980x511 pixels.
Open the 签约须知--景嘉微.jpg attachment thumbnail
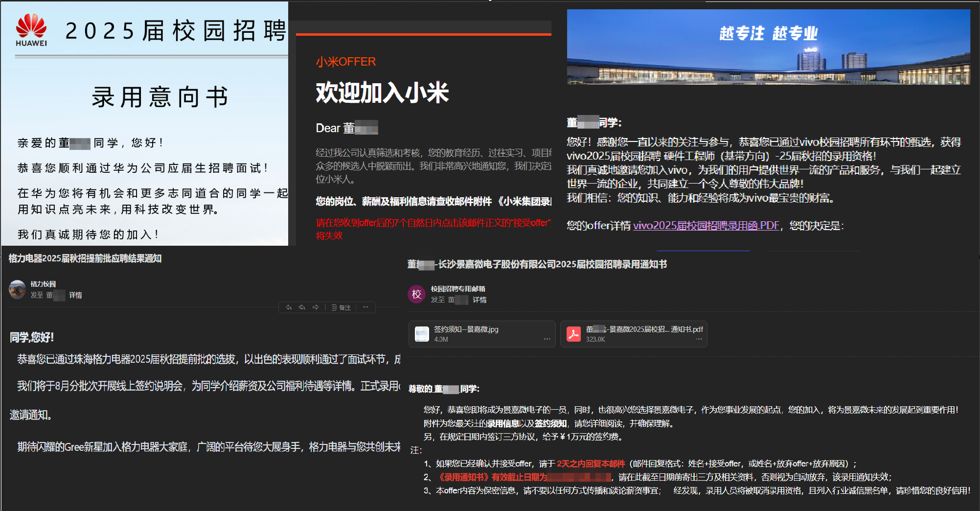[422, 334]
